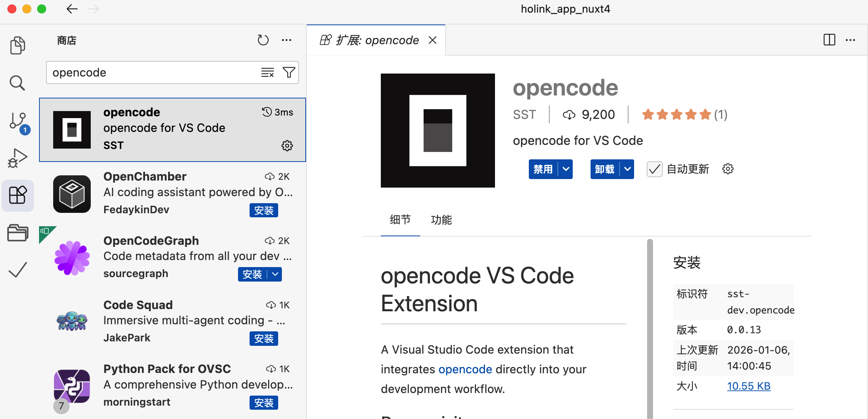Image resolution: width=868 pixels, height=419 pixels.
Task: Select the 细节 tab
Action: coord(400,220)
